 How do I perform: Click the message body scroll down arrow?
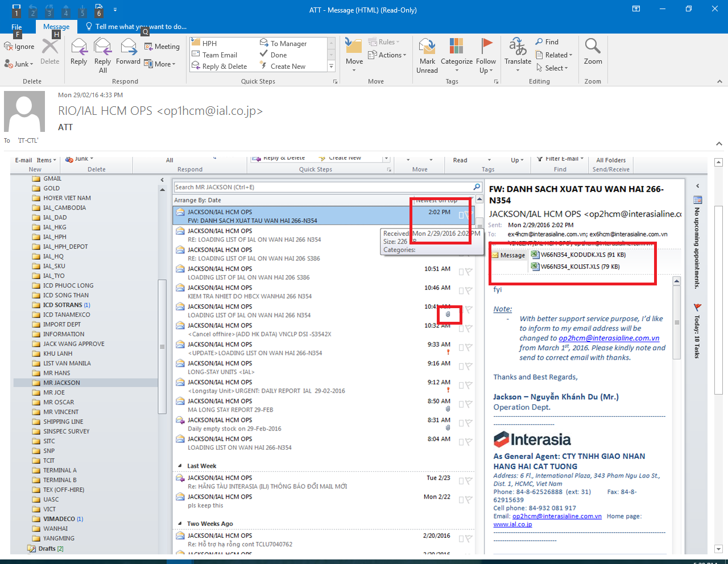(719, 549)
